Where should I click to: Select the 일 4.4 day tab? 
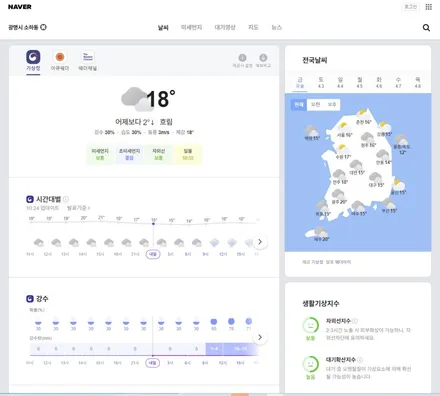pos(340,82)
